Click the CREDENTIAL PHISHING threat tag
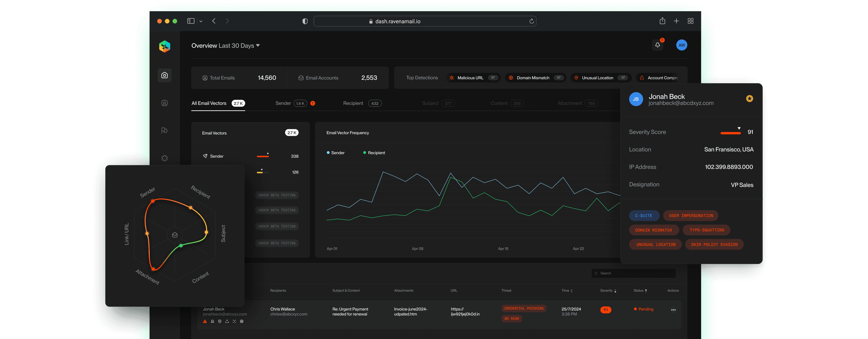 [524, 309]
